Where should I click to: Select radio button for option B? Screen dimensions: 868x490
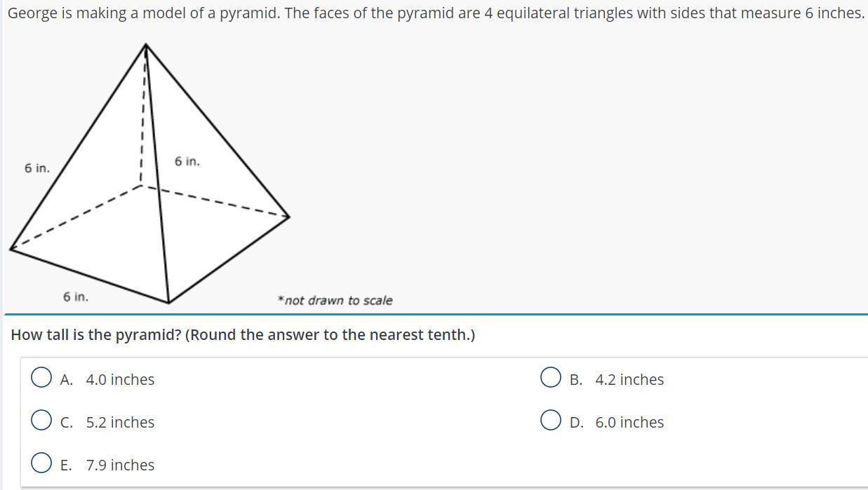(x=551, y=378)
